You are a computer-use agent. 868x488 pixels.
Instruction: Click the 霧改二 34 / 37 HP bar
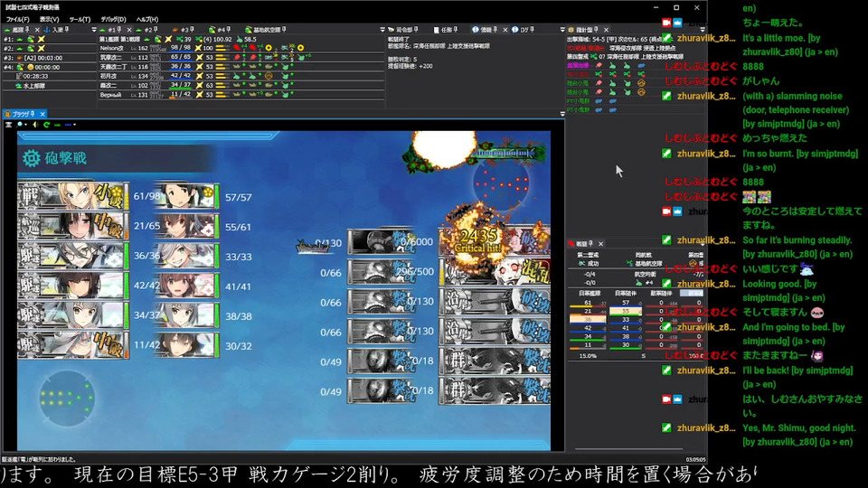181,85
